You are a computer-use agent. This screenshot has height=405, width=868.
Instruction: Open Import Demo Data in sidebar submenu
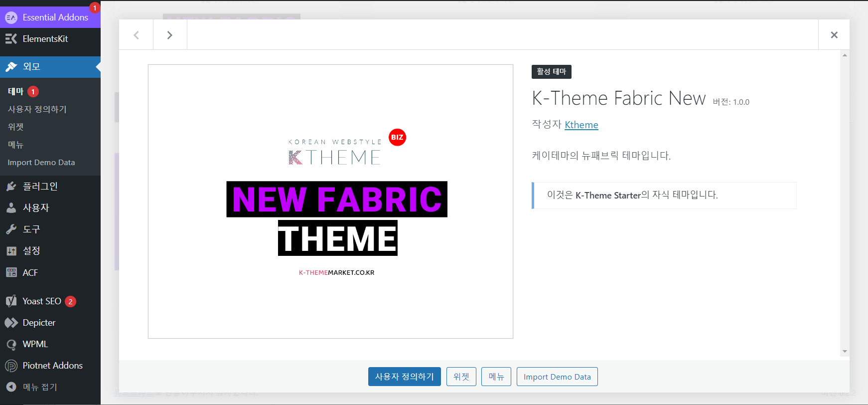(41, 163)
